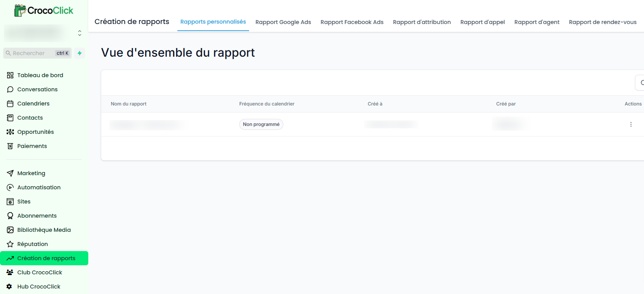The width and height of the screenshot is (644, 294).
Task: Click the green lightning quick actions icon
Action: (x=80, y=53)
